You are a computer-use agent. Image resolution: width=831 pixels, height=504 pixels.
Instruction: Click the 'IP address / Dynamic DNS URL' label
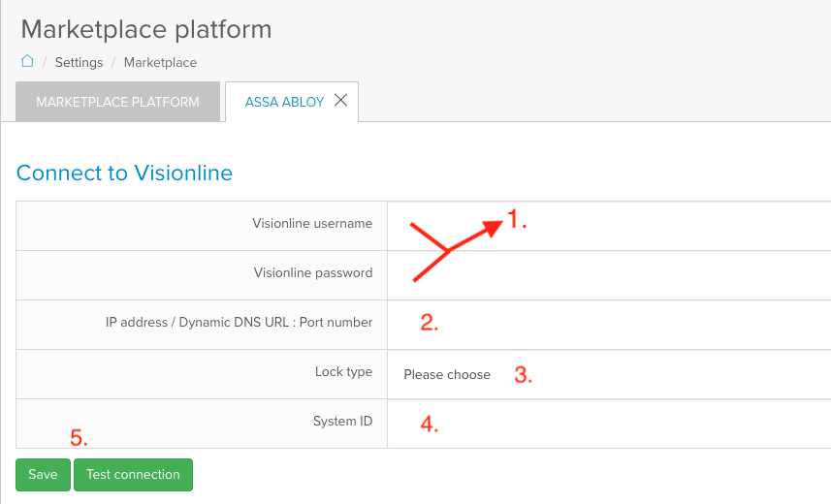[239, 323]
